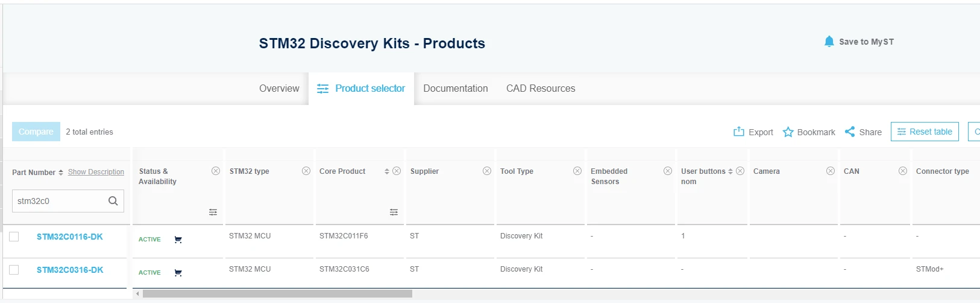Switch to the Overview tab

279,88
